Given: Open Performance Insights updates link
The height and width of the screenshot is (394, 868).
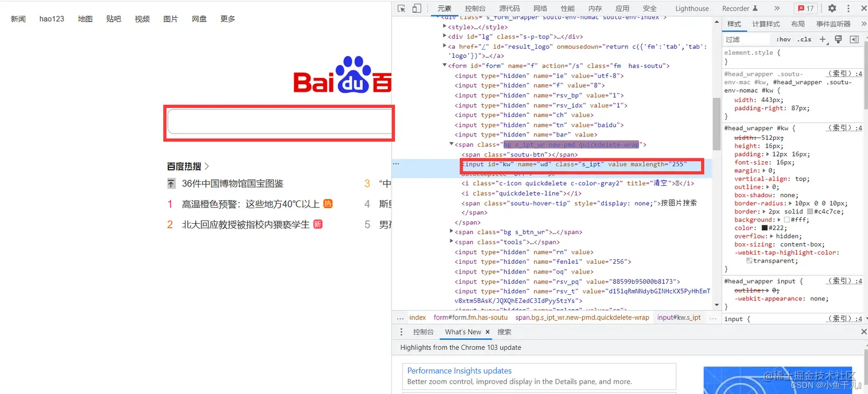Looking at the screenshot, I should [x=459, y=371].
